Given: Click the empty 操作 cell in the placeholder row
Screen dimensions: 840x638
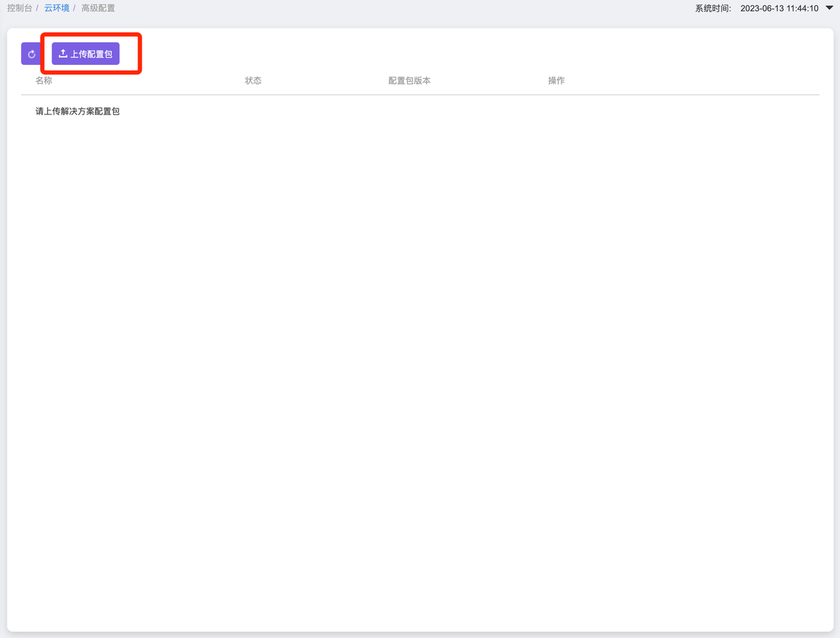Looking at the screenshot, I should (556, 111).
